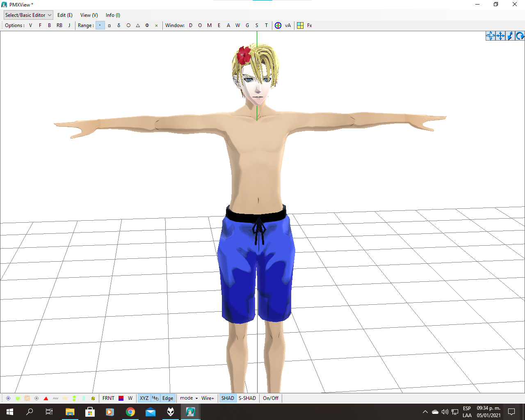The height and width of the screenshot is (420, 525).
Task: Toggle the gray wavy line display icon
Action: pyautogui.click(x=55, y=398)
